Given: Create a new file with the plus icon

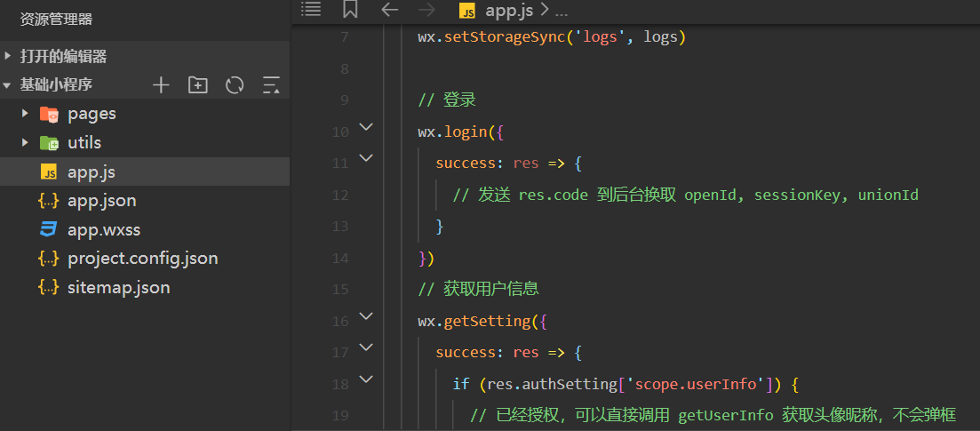Looking at the screenshot, I should coord(161,85).
